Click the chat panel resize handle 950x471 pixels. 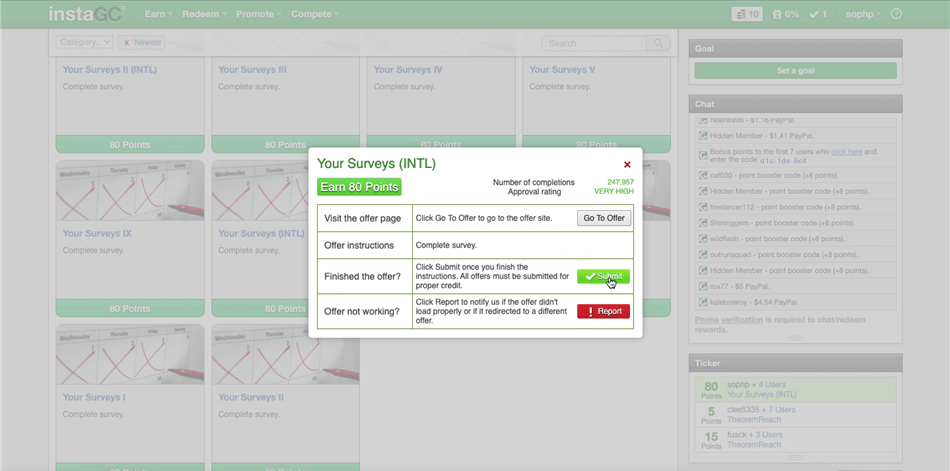point(796,338)
